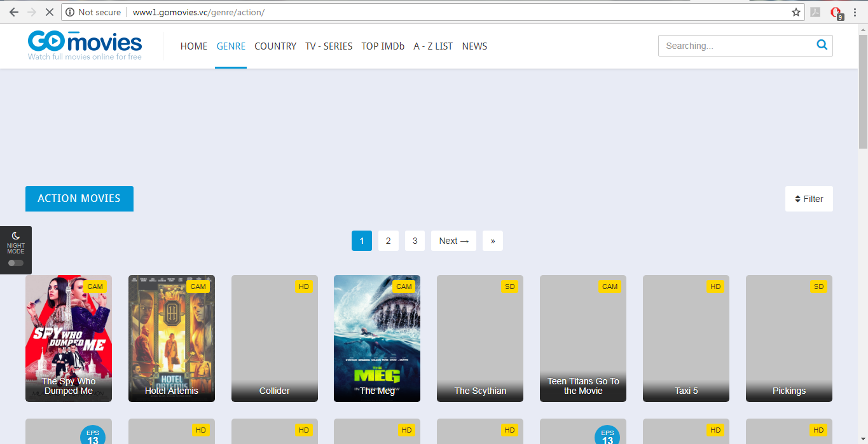868x444 pixels.
Task: Open the Filter dropdown
Action: click(x=809, y=199)
